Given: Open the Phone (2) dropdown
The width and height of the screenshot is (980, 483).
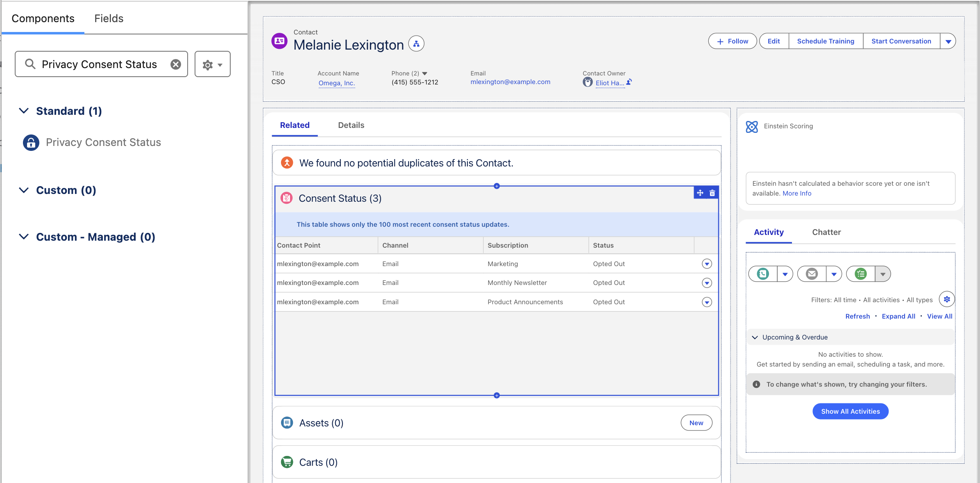Looking at the screenshot, I should [x=425, y=73].
